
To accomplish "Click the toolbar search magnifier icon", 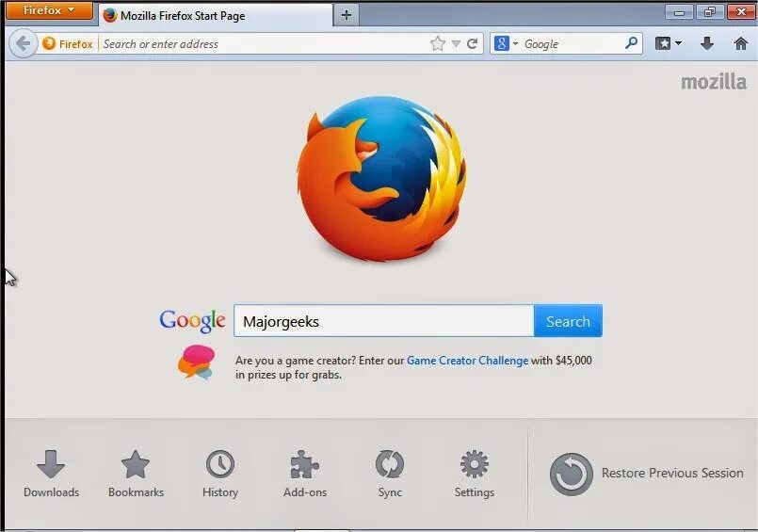I will click(631, 43).
